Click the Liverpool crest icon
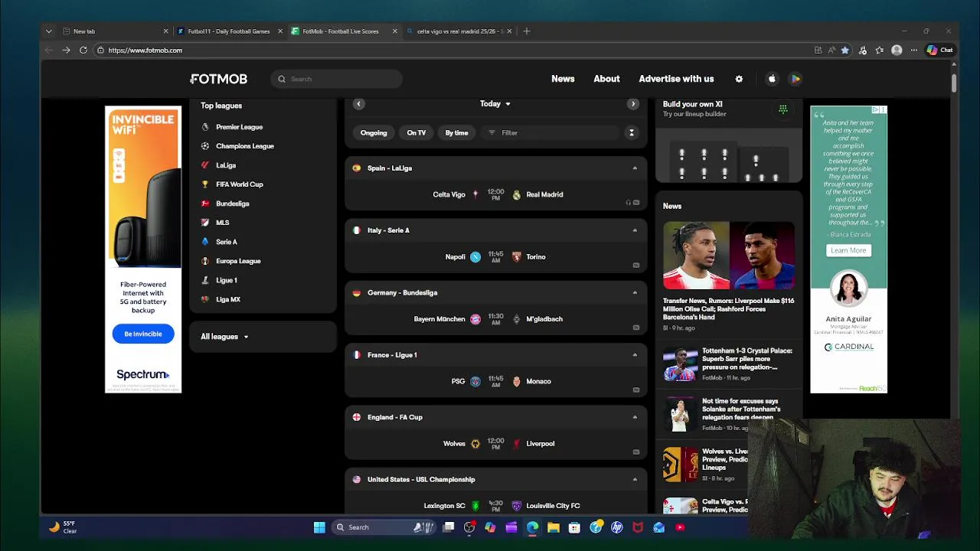Image resolution: width=980 pixels, height=551 pixels. (517, 444)
